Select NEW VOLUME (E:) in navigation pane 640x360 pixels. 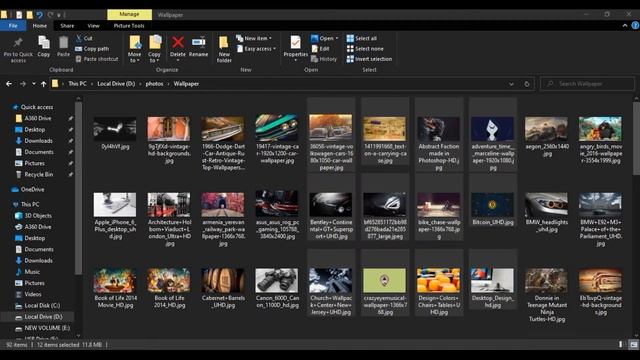pos(42,328)
